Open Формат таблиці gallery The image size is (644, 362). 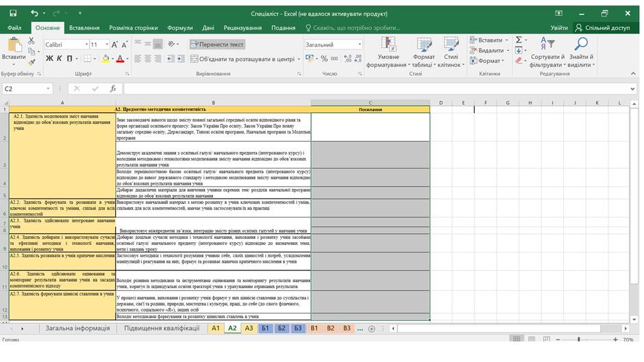[x=423, y=52]
